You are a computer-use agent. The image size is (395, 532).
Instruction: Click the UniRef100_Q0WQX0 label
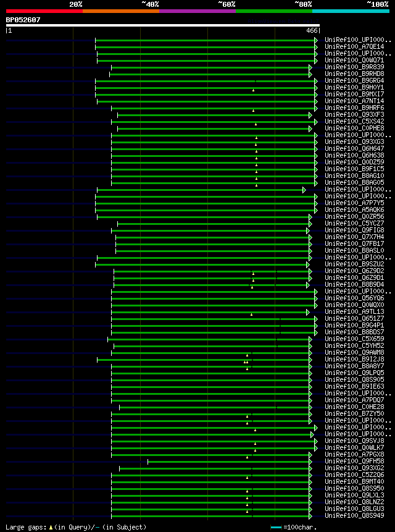pos(354,305)
